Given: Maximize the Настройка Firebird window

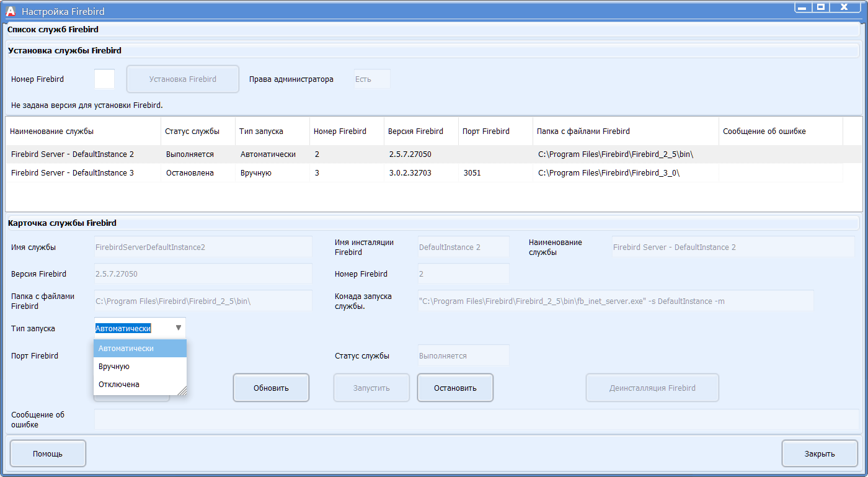Looking at the screenshot, I should pyautogui.click(x=820, y=7).
